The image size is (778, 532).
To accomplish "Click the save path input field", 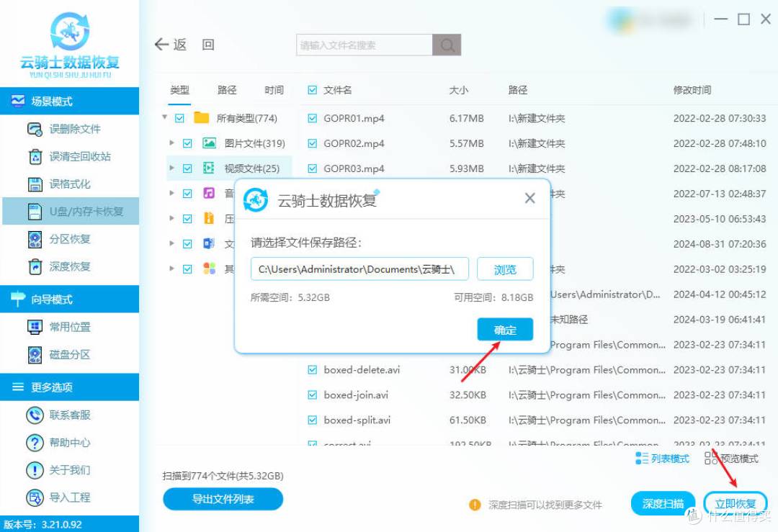I will click(359, 269).
